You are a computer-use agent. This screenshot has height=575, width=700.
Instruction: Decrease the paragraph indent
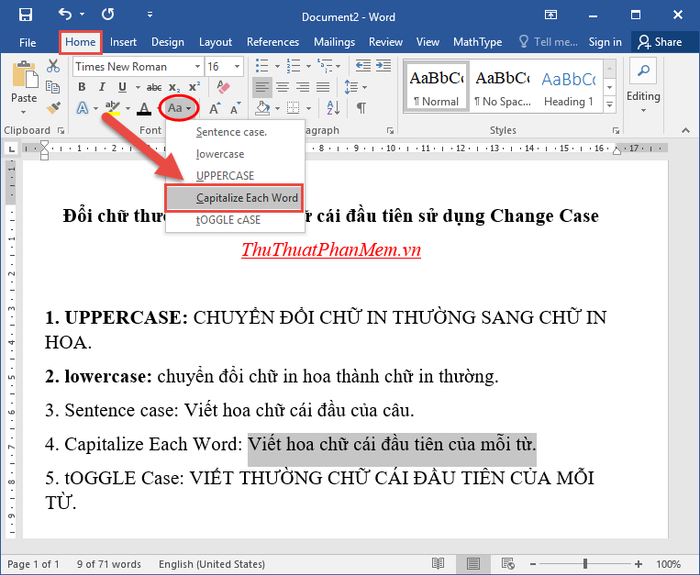tap(363, 66)
